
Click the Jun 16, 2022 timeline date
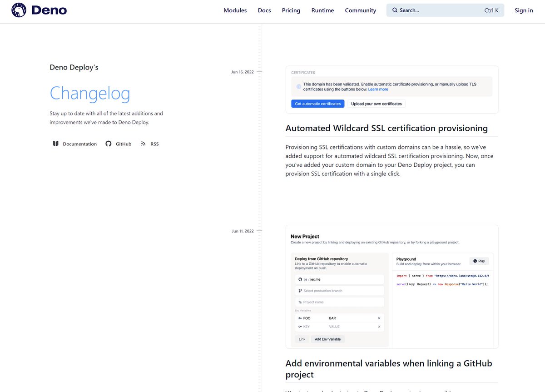click(x=243, y=72)
